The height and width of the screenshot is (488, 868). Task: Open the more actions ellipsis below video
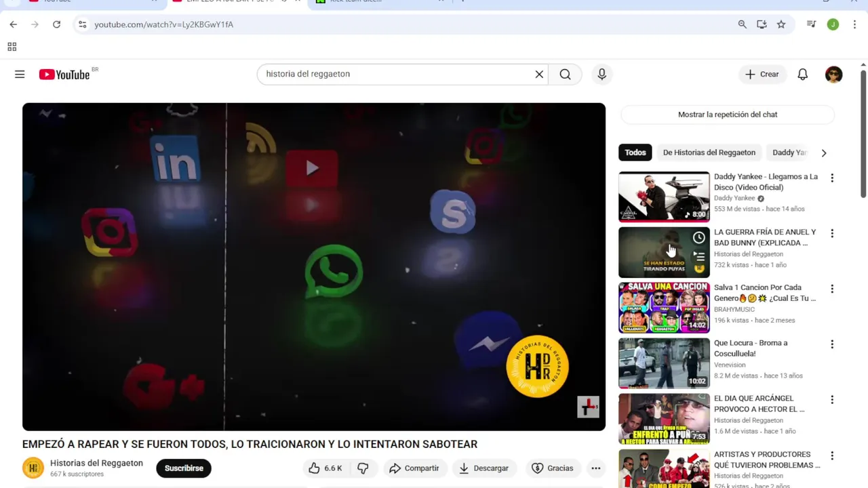(595, 468)
